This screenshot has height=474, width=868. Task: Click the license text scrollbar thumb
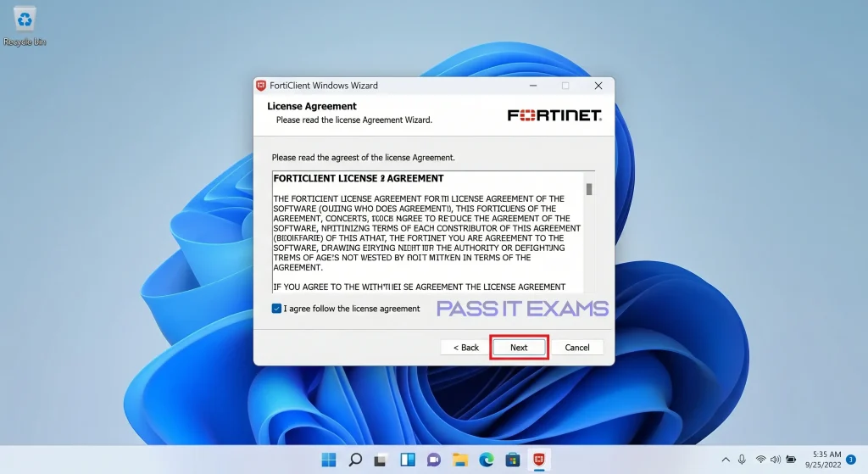click(589, 189)
